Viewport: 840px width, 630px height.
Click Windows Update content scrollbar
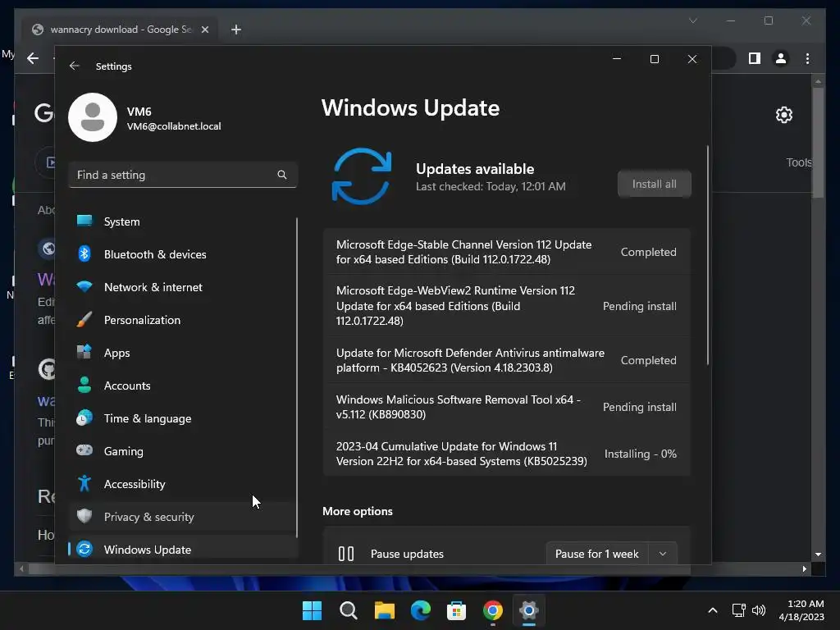coord(708,255)
